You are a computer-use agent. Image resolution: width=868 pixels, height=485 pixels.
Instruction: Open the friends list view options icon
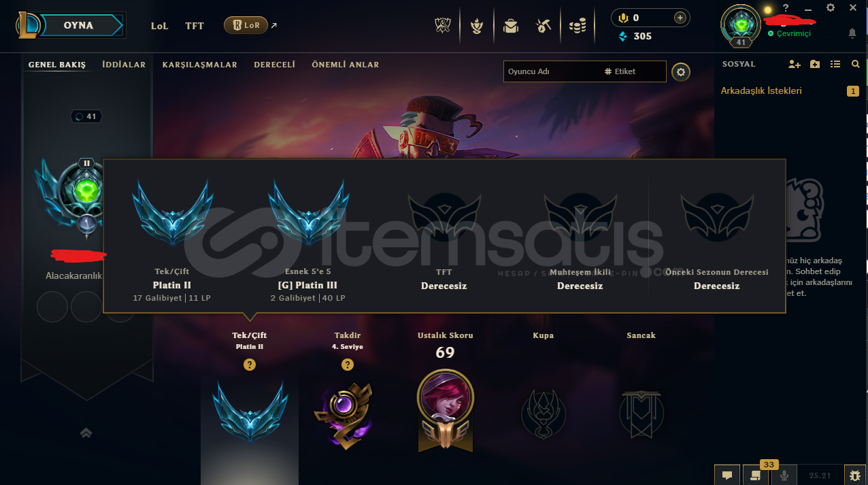(835, 64)
